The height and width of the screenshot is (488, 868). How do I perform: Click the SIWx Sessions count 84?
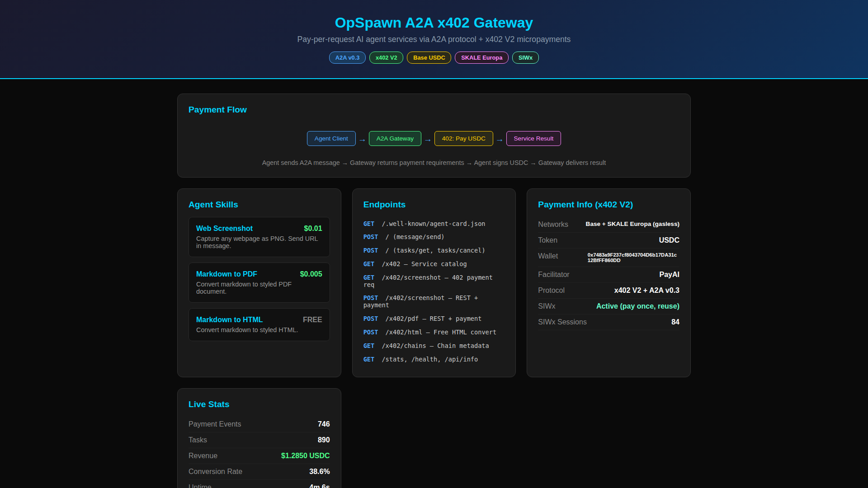(x=675, y=322)
